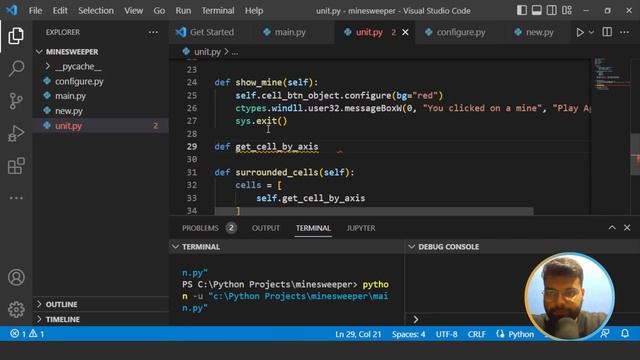Open the Selection menu
This screenshot has width=640, height=360.
(96, 11)
